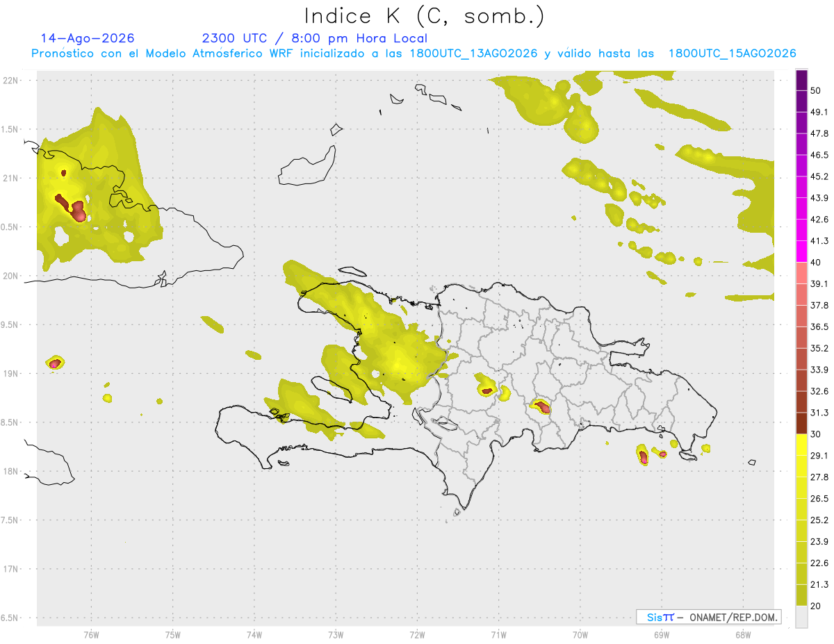Click the "Indice K (C, somb.)" title
Screen dimensions: 834x644
(x=424, y=16)
